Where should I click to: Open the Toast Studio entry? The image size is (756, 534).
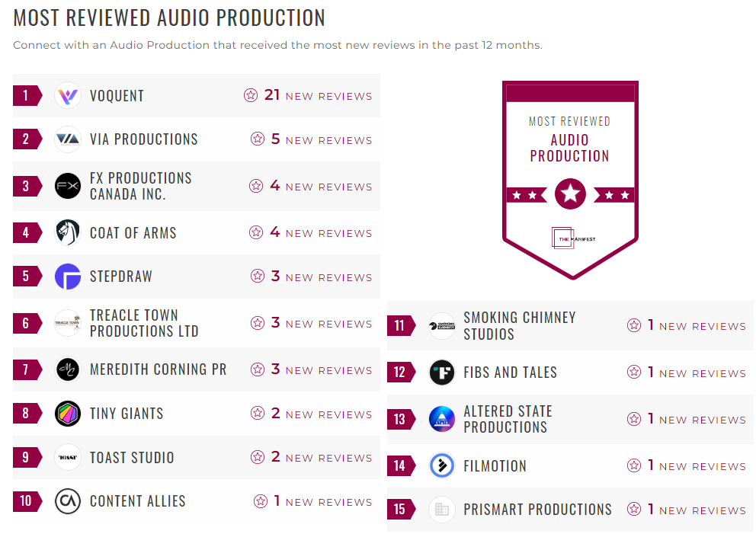pos(133,458)
